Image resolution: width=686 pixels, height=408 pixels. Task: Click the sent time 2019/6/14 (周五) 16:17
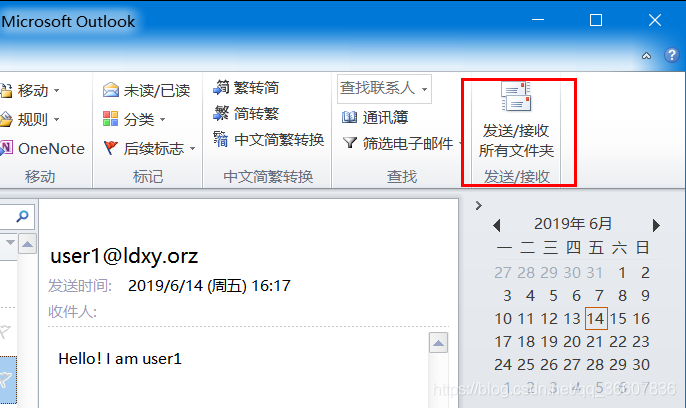[209, 286]
